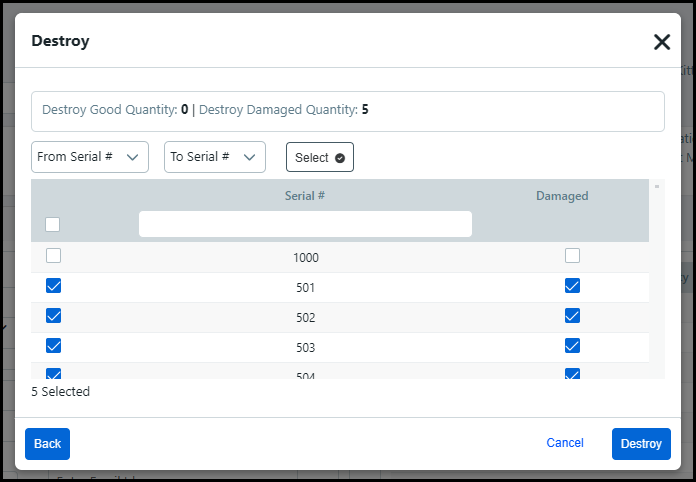Click the Serial # column header

point(305,196)
